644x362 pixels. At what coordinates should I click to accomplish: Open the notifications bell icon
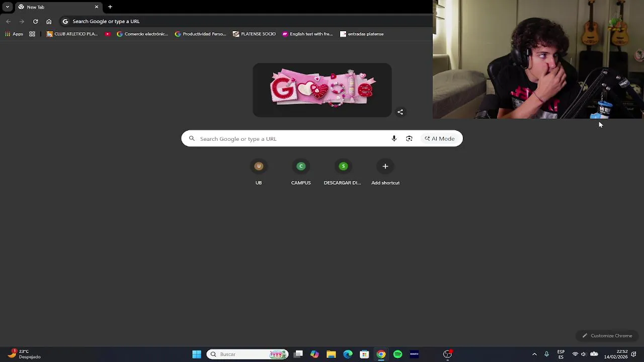click(x=634, y=354)
